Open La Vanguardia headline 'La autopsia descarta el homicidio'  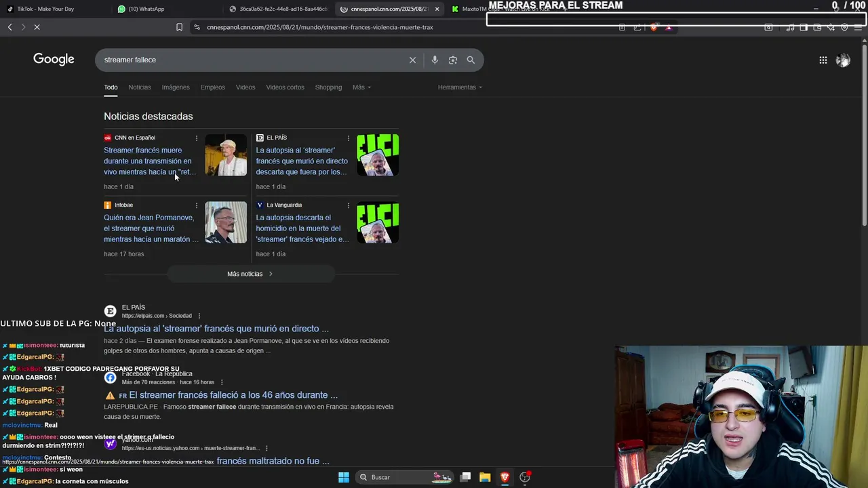click(302, 228)
